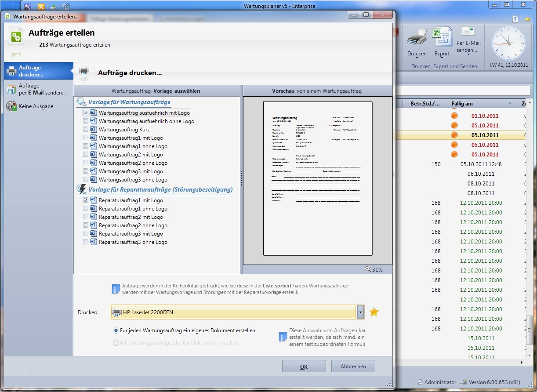Click the Word icon of Reparaturauftrag3 ohne Logo
537x392 pixels.
coord(93,242)
